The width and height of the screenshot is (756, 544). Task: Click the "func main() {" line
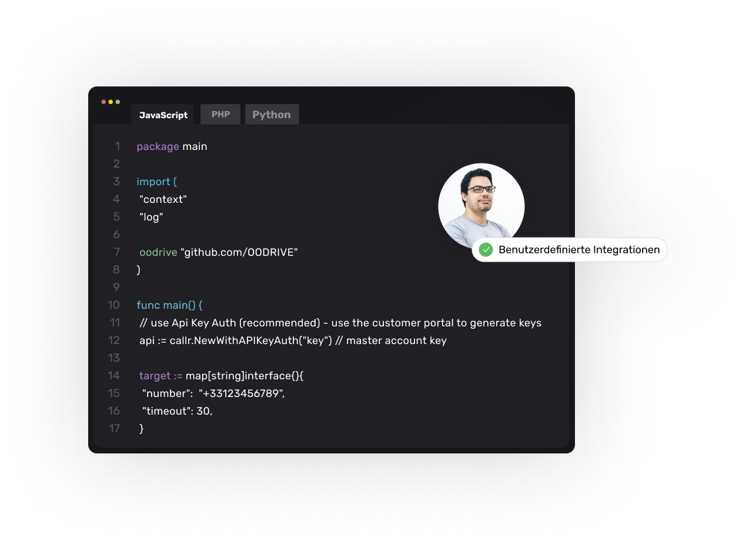169,305
